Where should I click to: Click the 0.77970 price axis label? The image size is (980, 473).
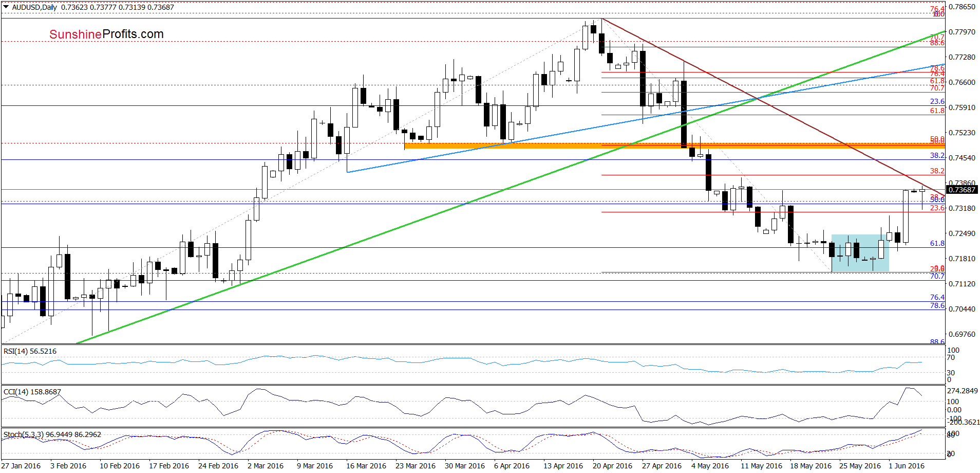tap(962, 32)
